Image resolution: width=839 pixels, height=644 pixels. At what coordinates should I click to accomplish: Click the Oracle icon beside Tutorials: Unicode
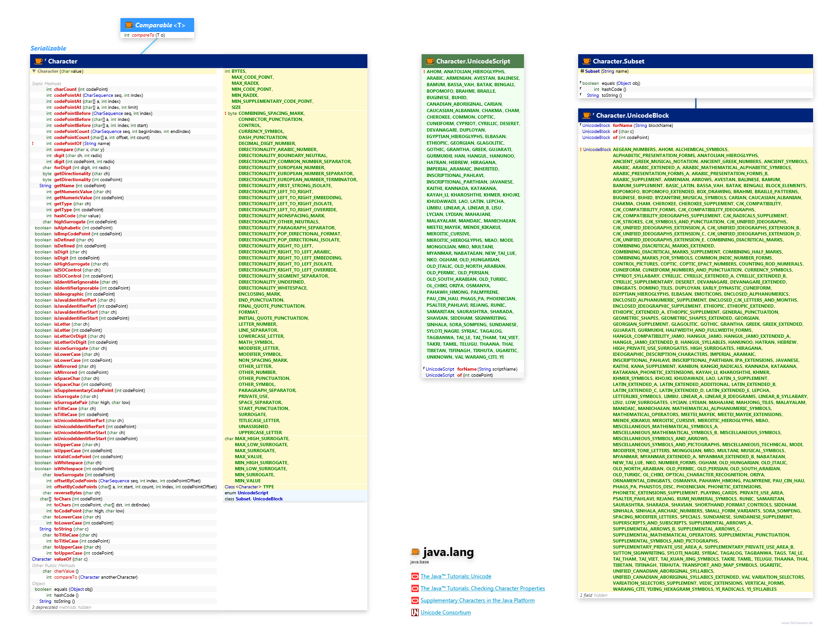[415, 576]
